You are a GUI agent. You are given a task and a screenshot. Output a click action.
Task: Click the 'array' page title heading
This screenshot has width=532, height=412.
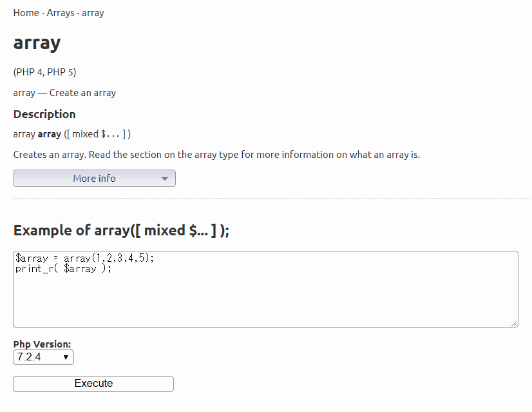click(37, 43)
